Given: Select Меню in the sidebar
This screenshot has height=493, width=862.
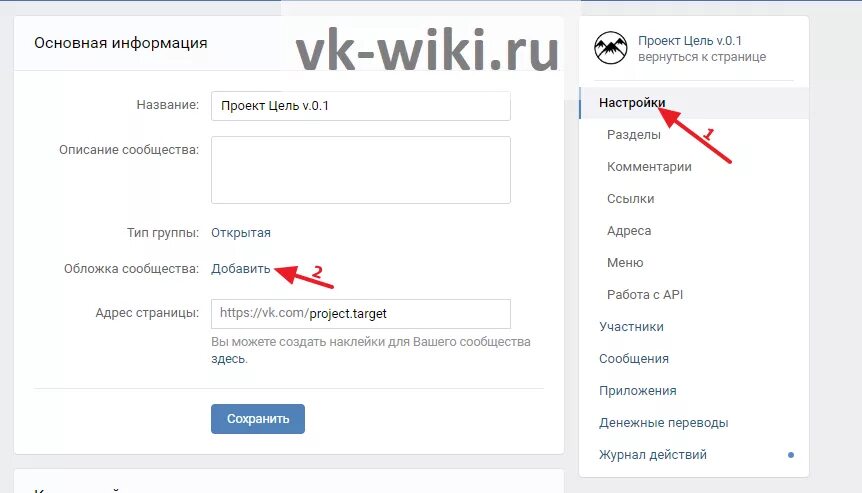Looking at the screenshot, I should point(625,263).
